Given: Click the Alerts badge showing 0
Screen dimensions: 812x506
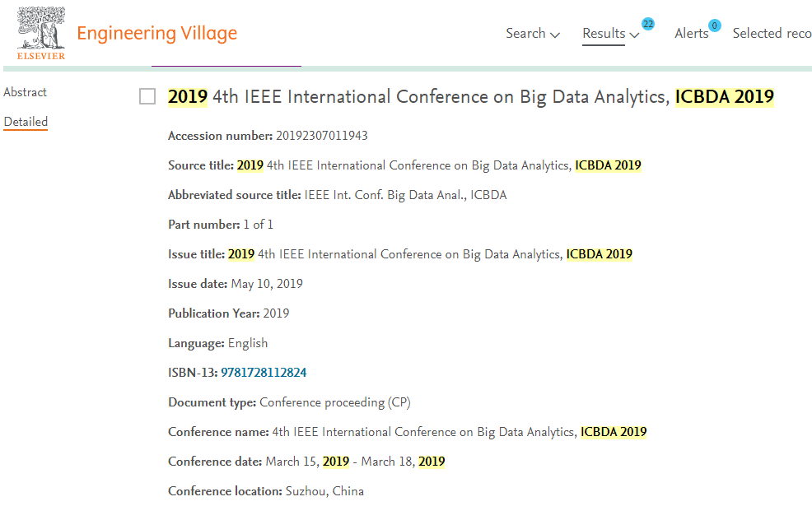Looking at the screenshot, I should [714, 26].
